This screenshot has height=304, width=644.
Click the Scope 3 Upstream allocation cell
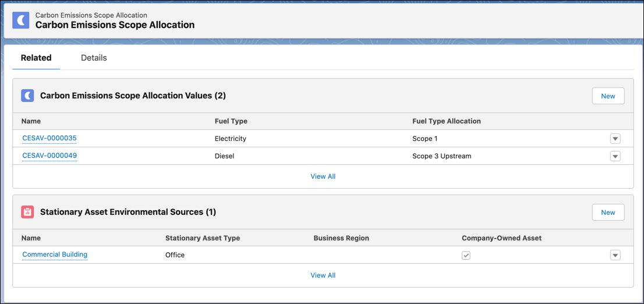click(441, 156)
